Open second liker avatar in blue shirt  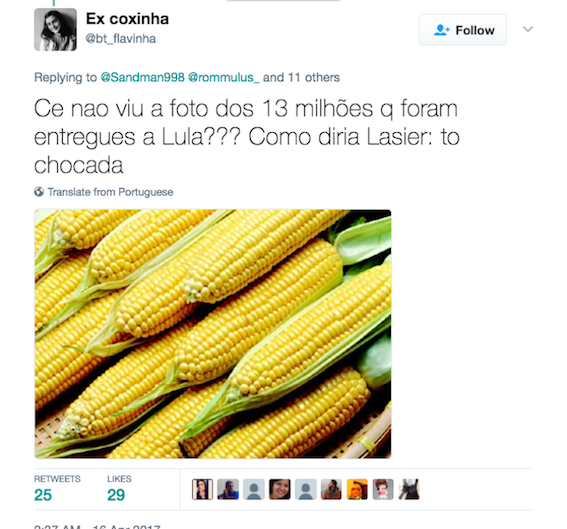click(x=228, y=489)
